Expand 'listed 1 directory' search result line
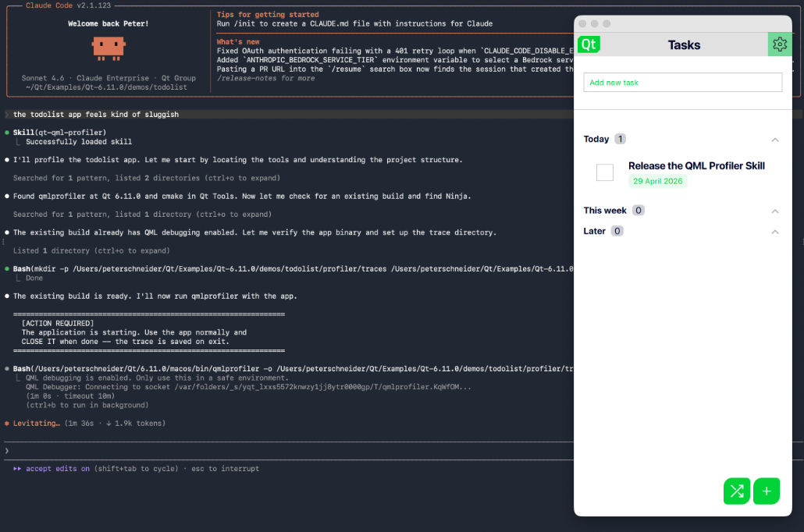This screenshot has width=804, height=532. [143, 215]
